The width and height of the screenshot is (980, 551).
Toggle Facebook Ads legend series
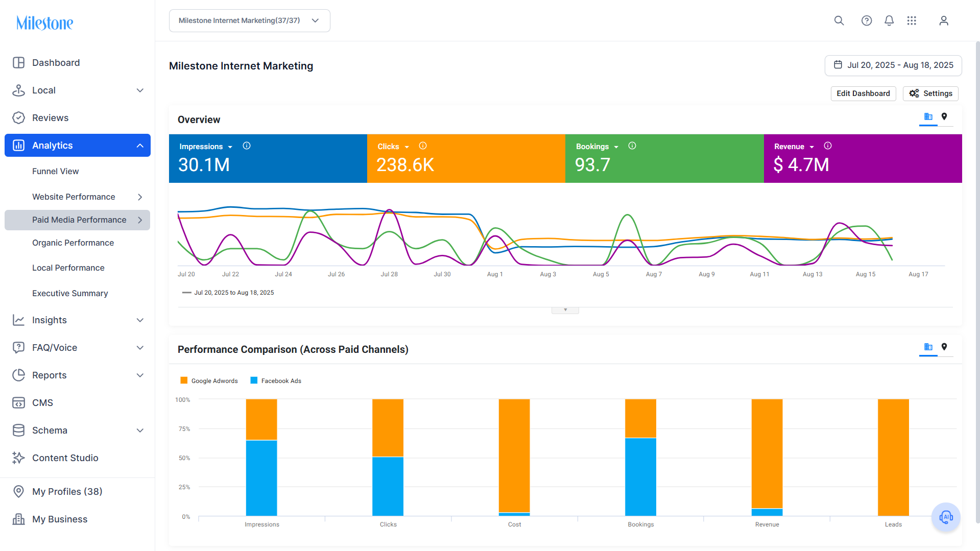[276, 380]
